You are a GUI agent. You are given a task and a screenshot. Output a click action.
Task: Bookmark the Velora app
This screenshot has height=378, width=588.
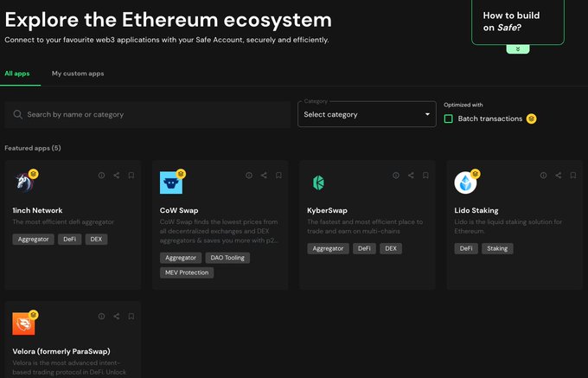click(131, 316)
